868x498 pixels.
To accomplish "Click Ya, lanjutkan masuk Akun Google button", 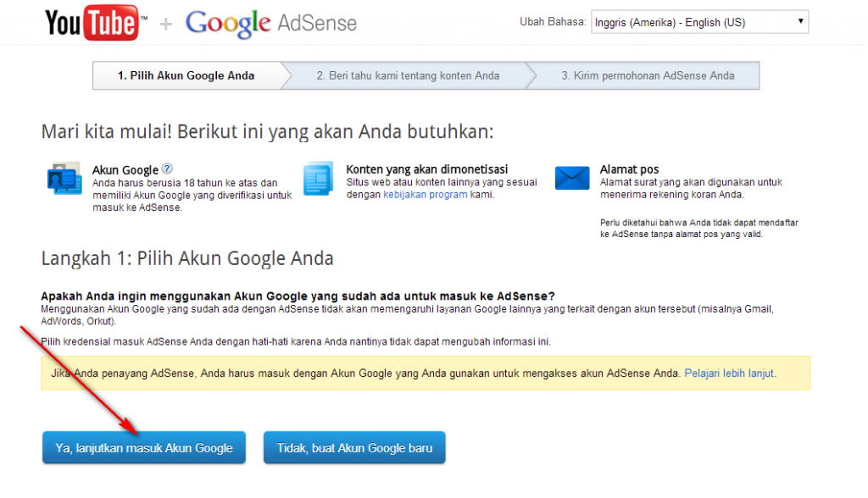I will [144, 448].
